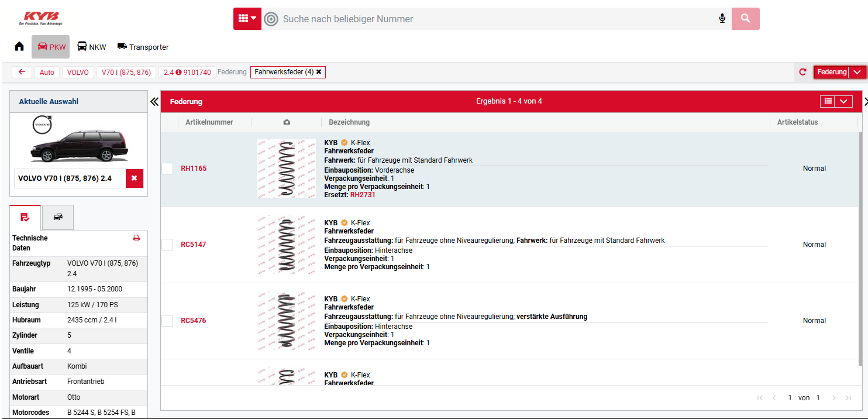Click the home icon in navigation bar

point(19,47)
